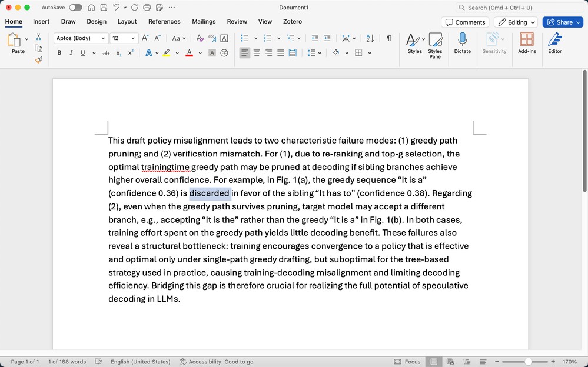Open the Aptos (Body) font dropdown
The height and width of the screenshot is (367, 588).
[x=81, y=38]
